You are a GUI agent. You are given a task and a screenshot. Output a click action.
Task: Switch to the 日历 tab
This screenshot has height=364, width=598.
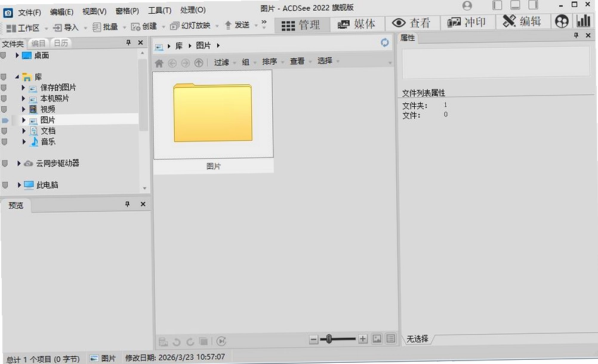click(x=61, y=43)
